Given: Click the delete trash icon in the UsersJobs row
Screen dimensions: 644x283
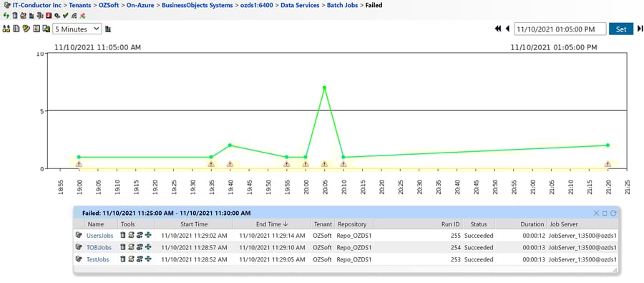Looking at the screenshot, I should click(x=123, y=236).
